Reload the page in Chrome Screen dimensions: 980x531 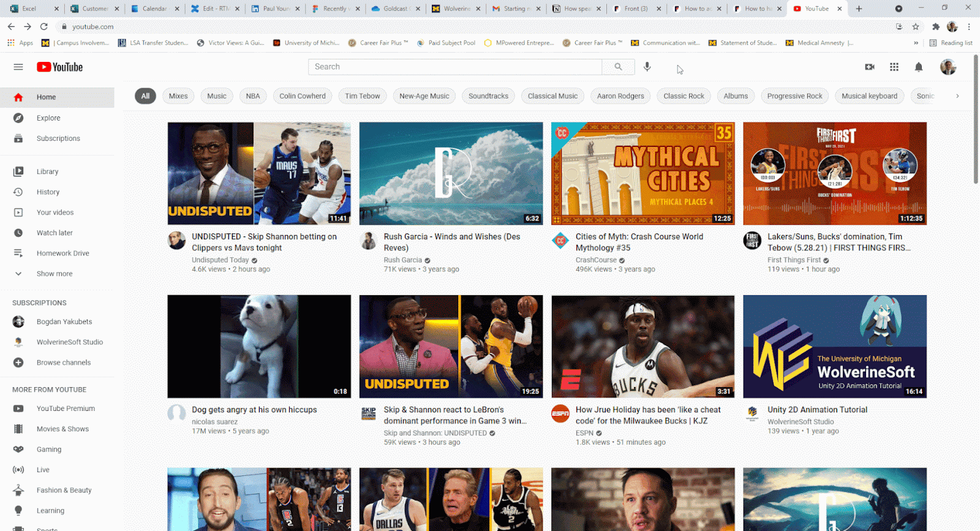point(43,26)
